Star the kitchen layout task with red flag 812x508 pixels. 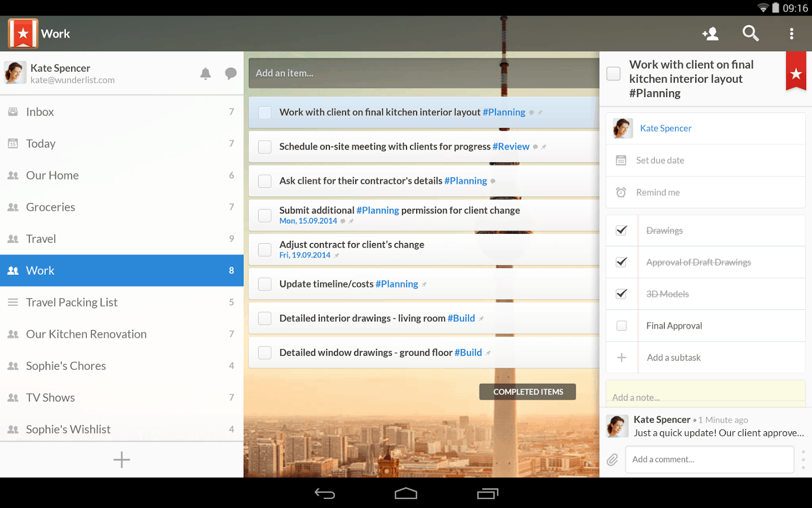point(796,72)
